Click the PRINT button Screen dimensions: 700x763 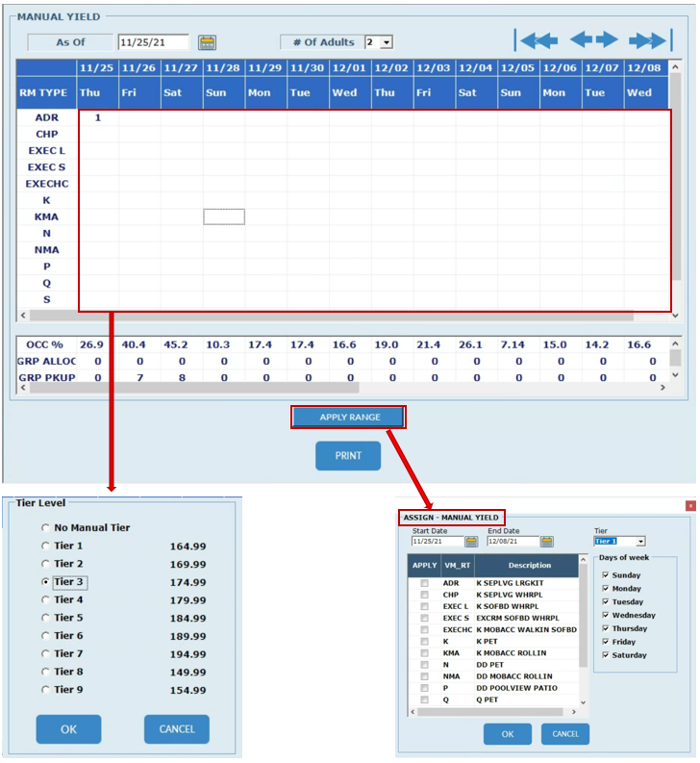(x=347, y=456)
